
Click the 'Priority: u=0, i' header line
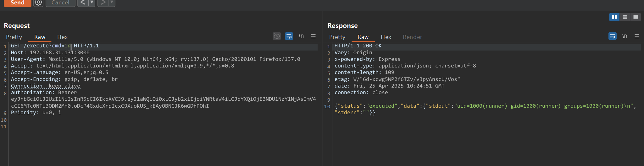(x=36, y=113)
